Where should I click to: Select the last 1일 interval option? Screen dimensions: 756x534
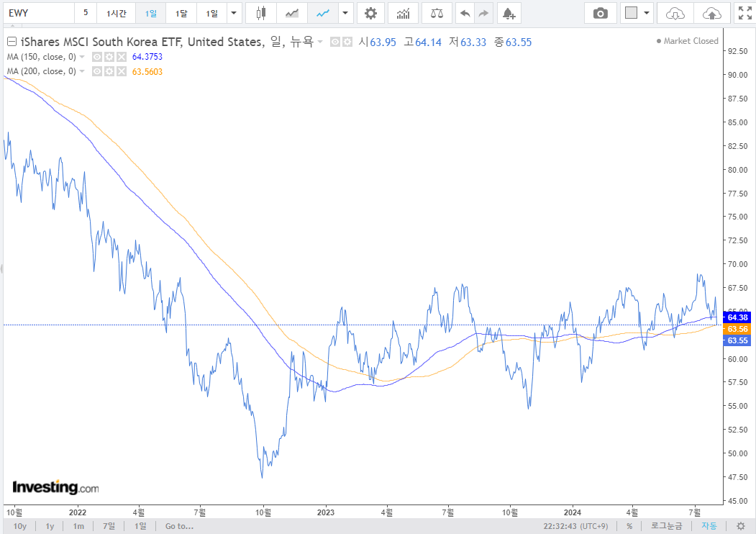(211, 13)
